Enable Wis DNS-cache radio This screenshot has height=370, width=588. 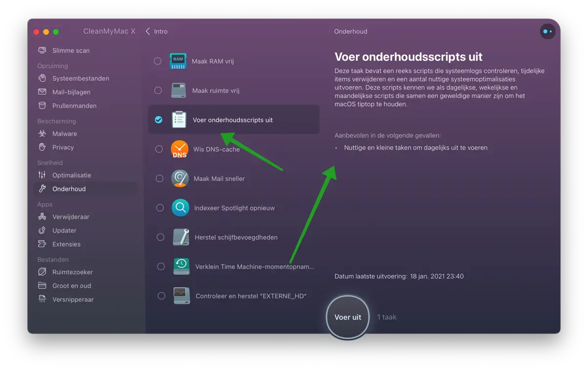point(159,149)
